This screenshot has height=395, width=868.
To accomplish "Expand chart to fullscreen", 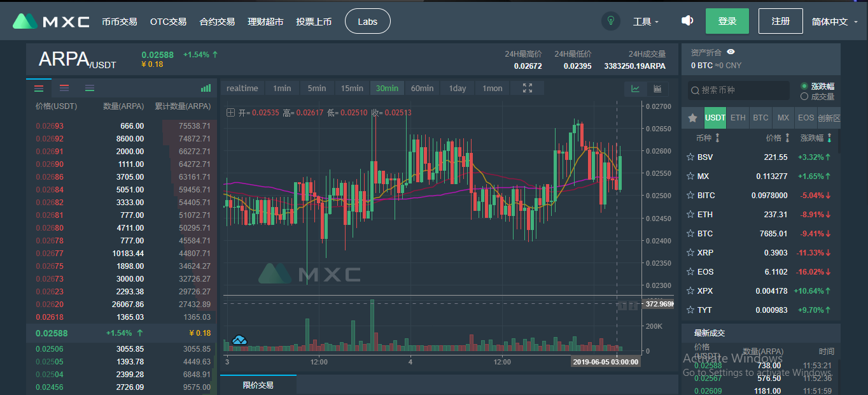I will click(x=528, y=88).
